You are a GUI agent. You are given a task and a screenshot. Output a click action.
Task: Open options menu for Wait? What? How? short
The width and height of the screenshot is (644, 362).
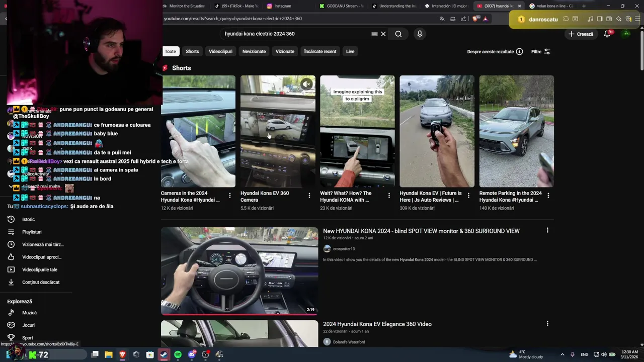tap(389, 196)
